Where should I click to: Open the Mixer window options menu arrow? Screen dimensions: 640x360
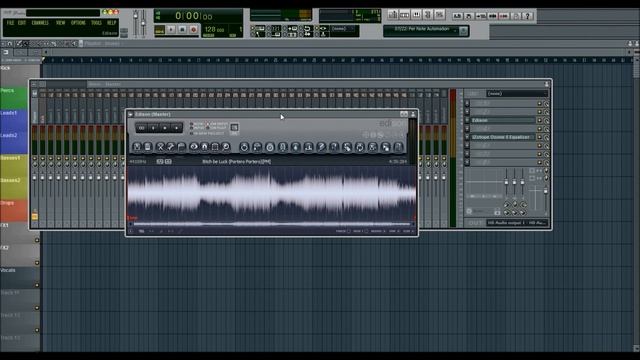[x=34, y=84]
